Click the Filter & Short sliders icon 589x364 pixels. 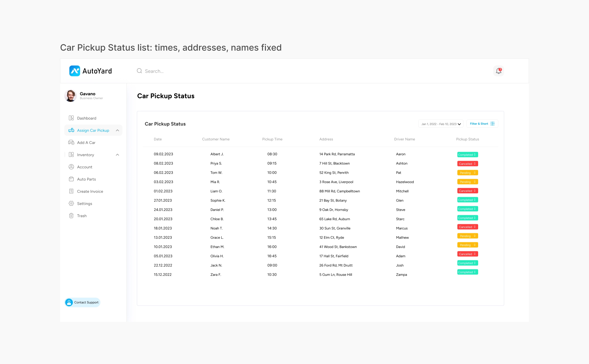(493, 124)
